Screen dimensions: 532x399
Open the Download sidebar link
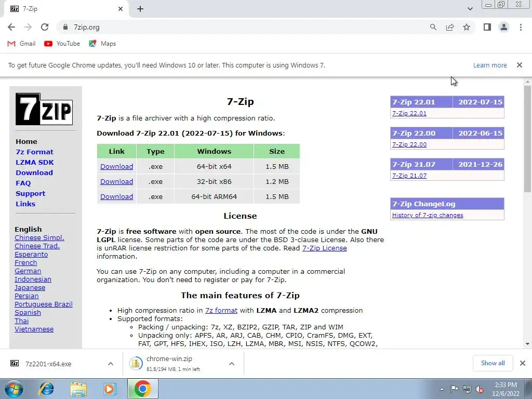pyautogui.click(x=34, y=172)
